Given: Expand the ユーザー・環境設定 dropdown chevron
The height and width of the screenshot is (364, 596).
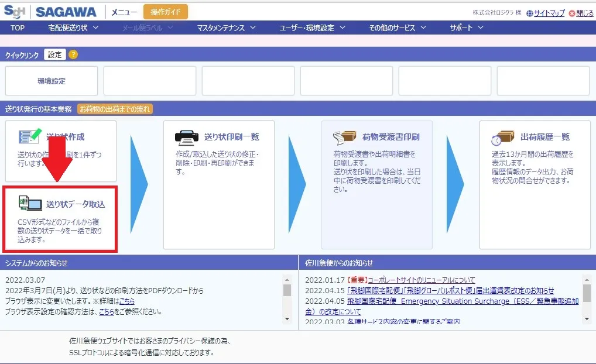Looking at the screenshot, I should click(x=342, y=28).
